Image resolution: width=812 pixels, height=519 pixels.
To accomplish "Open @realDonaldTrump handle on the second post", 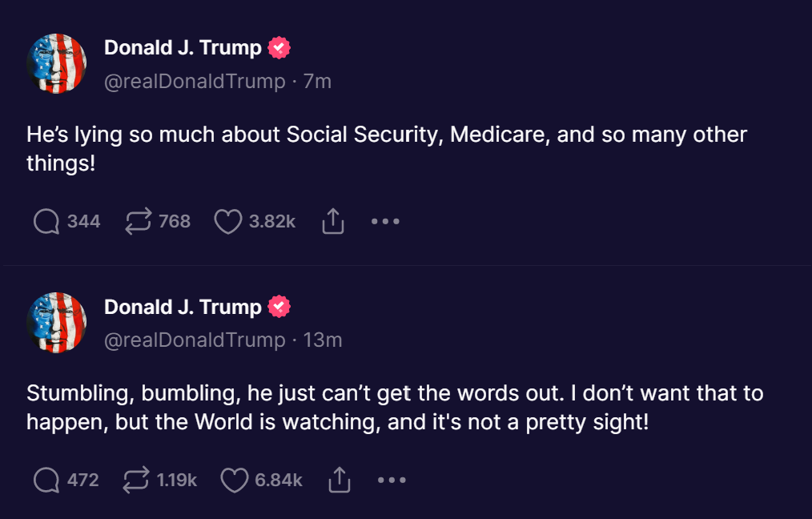I will coord(195,340).
